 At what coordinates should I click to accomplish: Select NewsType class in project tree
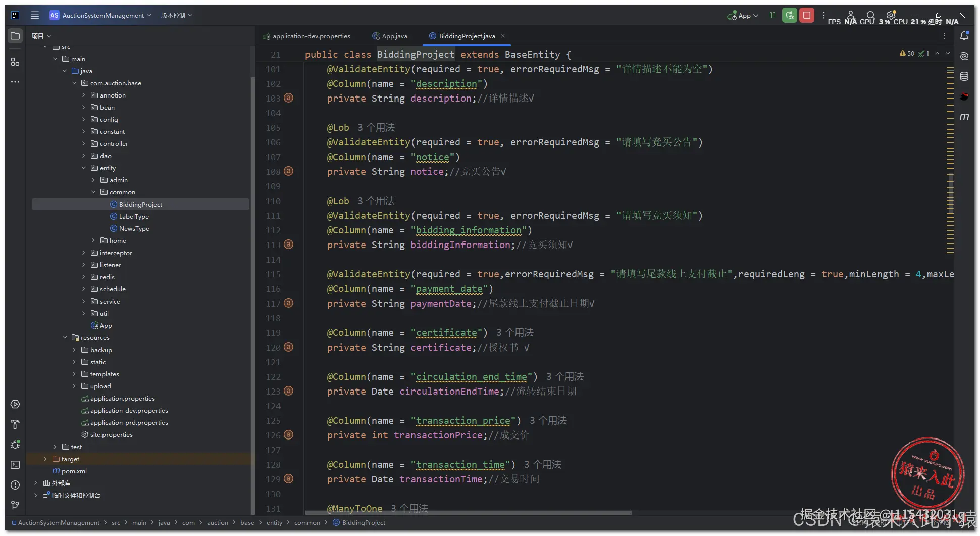click(x=134, y=228)
